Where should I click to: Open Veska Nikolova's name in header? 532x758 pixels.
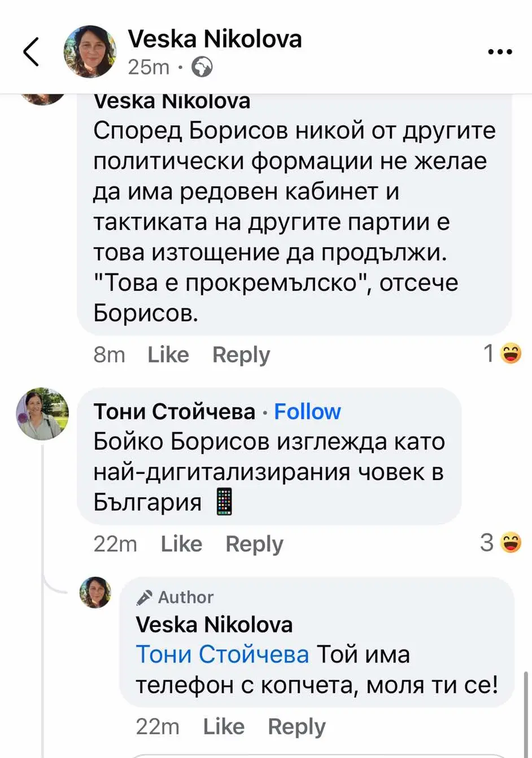pyautogui.click(x=215, y=39)
